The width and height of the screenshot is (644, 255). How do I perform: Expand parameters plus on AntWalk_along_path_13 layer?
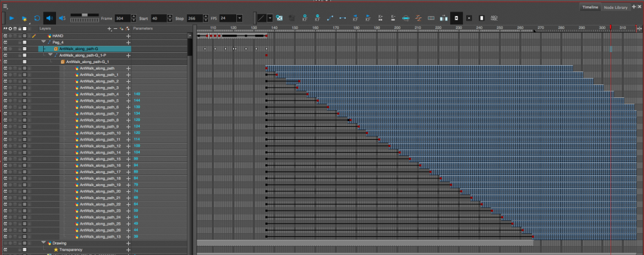[x=129, y=236]
